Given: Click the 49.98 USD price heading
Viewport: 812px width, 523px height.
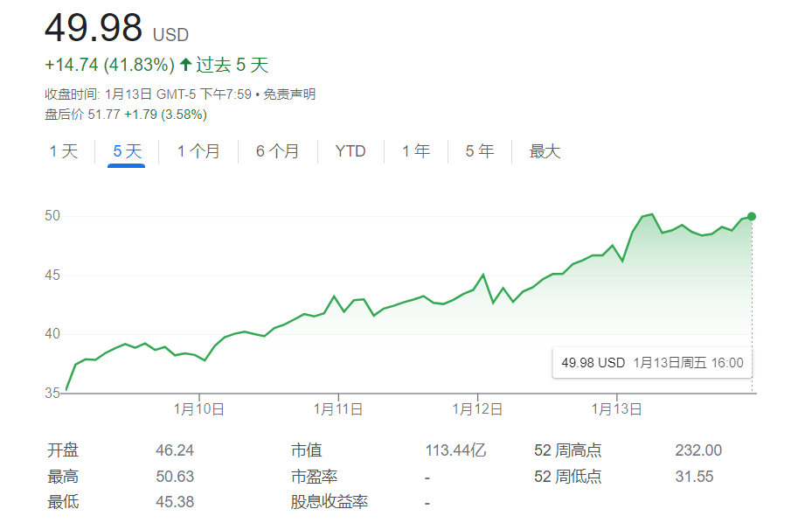Looking at the screenshot, I should pyautogui.click(x=92, y=30).
